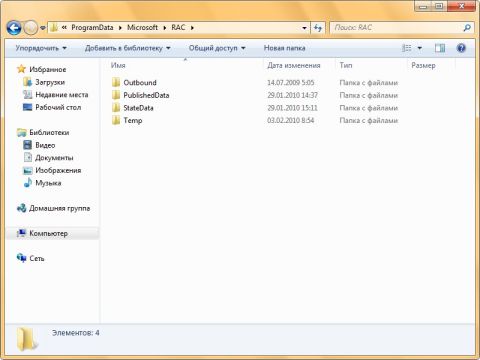This screenshot has width=480, height=360.
Task: Click the Загрузки folder icon
Action: click(x=27, y=82)
